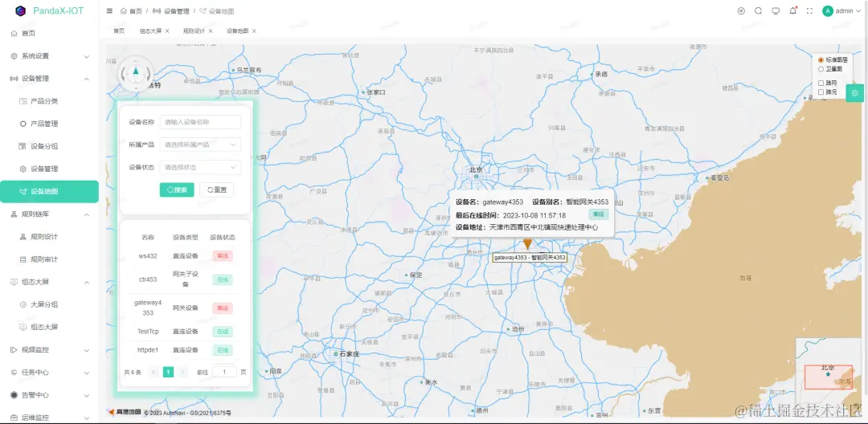Close the 设备地图 tab

pos(254,31)
